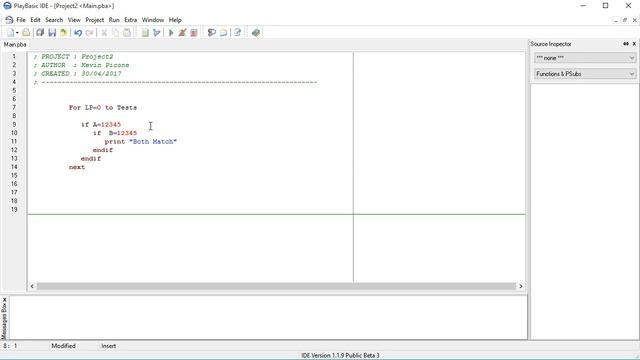Click the 'if B=12345' code line
Screen dimensions: 640x360
115,133
